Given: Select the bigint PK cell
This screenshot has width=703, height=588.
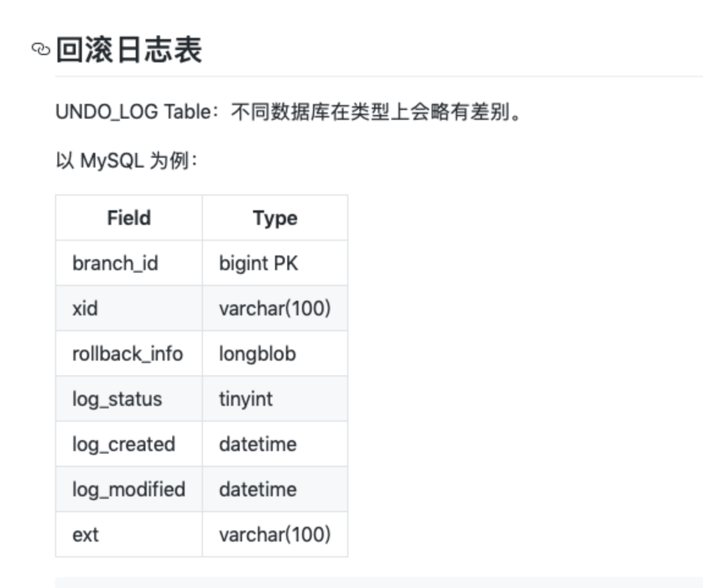Looking at the screenshot, I should coord(275,263).
